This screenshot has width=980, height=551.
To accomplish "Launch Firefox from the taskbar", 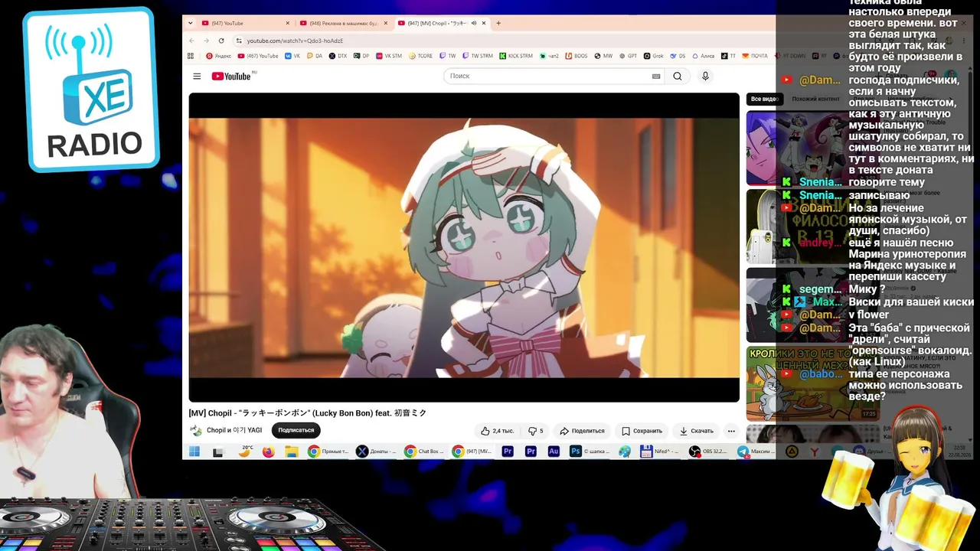I will tap(268, 452).
